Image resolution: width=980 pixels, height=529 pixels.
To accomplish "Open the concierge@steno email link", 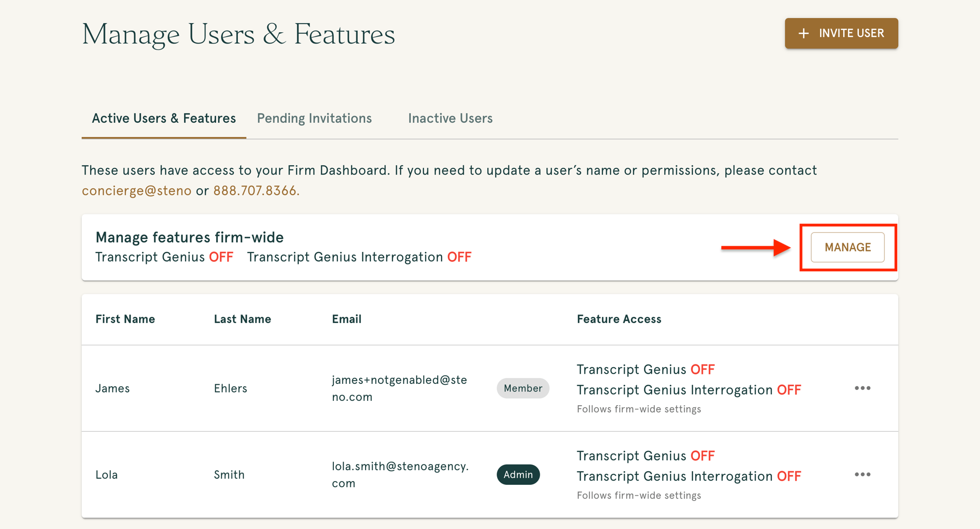I will click(x=136, y=190).
